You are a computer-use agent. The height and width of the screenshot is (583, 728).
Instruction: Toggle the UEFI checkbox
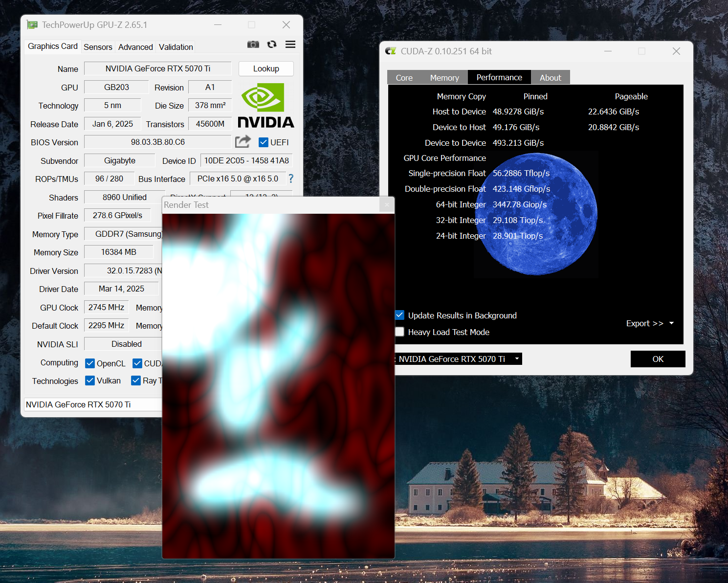tap(264, 142)
